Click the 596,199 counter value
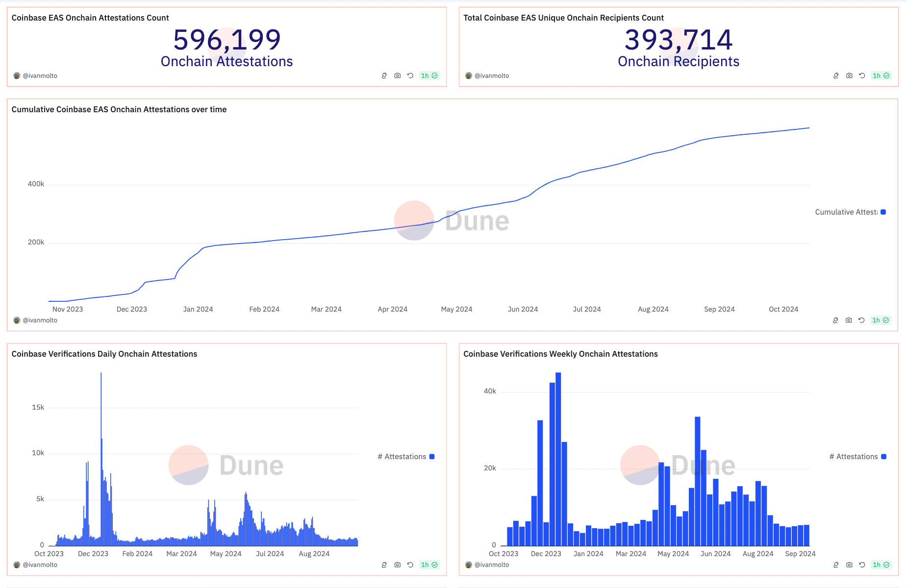This screenshot has height=588, width=907. click(227, 40)
